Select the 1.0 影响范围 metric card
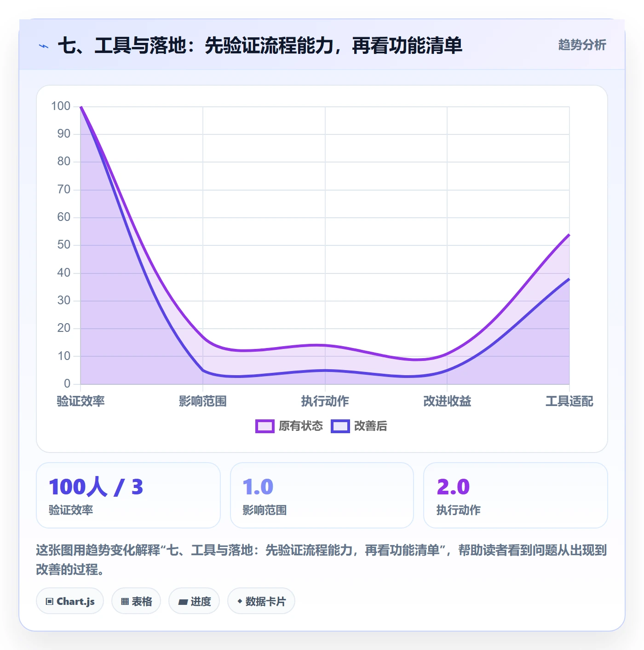This screenshot has width=644, height=650. [x=322, y=495]
